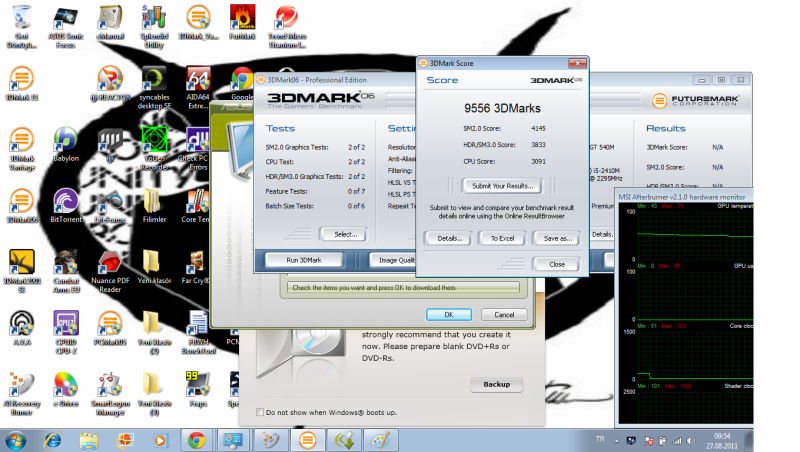Screen dimensions: 800x452
Task: Launch the 3DMark2001 SE desktop shortcut
Action: pyautogui.click(x=21, y=271)
